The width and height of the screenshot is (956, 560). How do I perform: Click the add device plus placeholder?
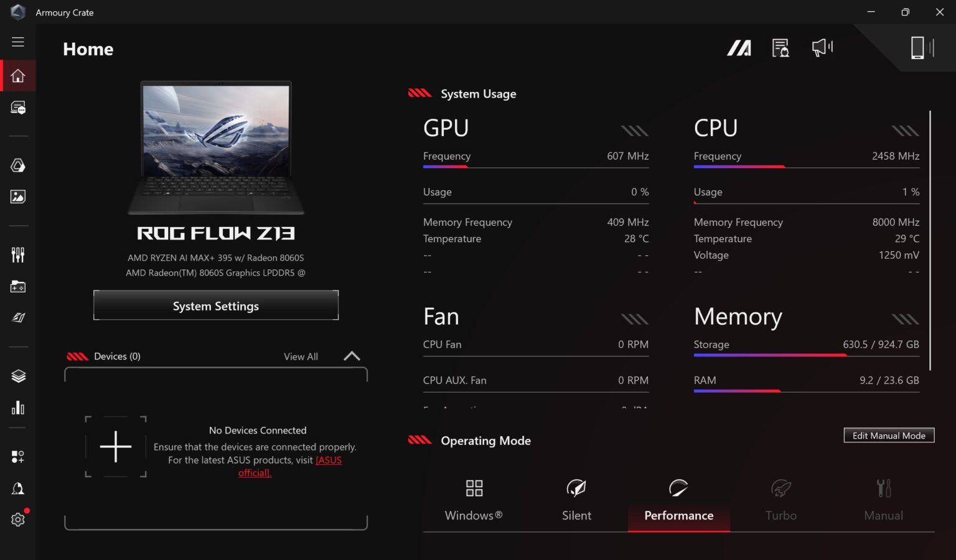click(x=116, y=446)
